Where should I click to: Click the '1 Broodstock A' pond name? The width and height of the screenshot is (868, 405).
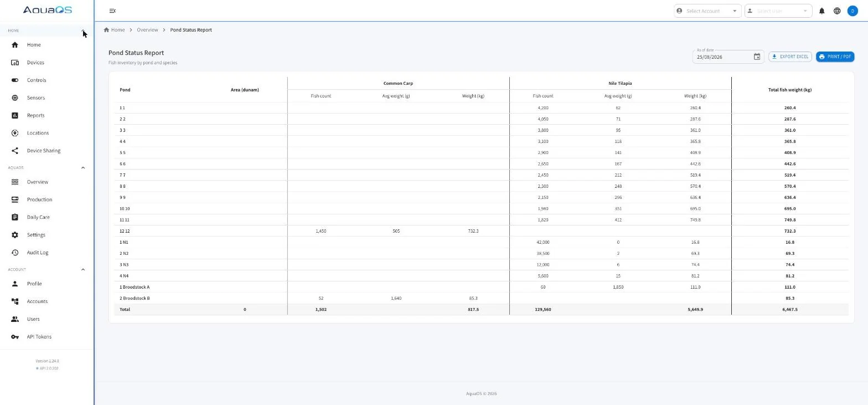(135, 287)
